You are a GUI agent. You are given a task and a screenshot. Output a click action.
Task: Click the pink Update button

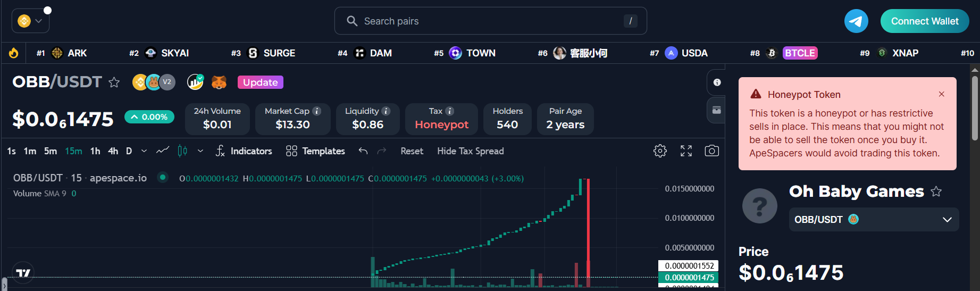coord(261,82)
